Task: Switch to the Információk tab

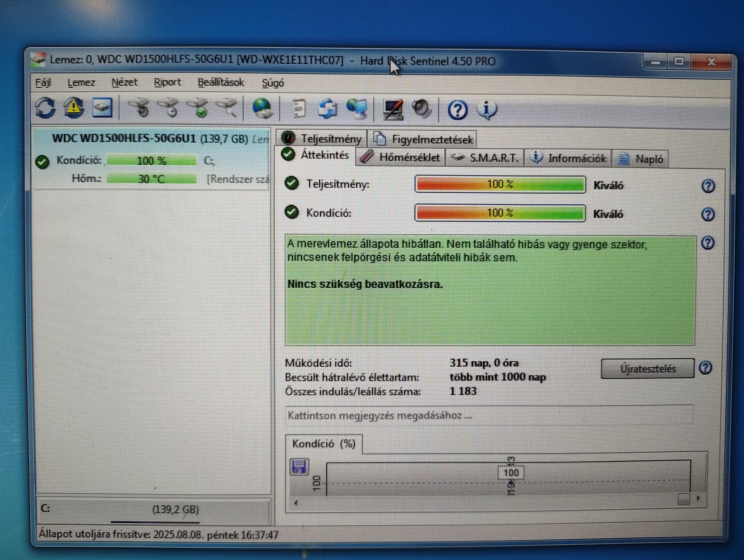Action: coord(568,158)
